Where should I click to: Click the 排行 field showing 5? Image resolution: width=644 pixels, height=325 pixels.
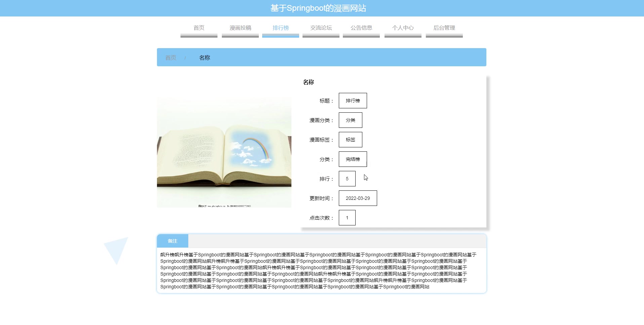pyautogui.click(x=347, y=179)
